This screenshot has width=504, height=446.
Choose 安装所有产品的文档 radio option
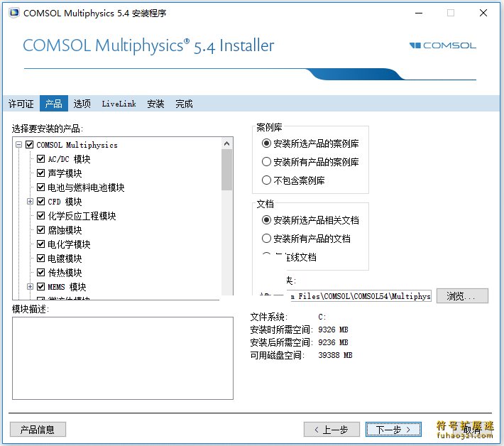[266, 239]
